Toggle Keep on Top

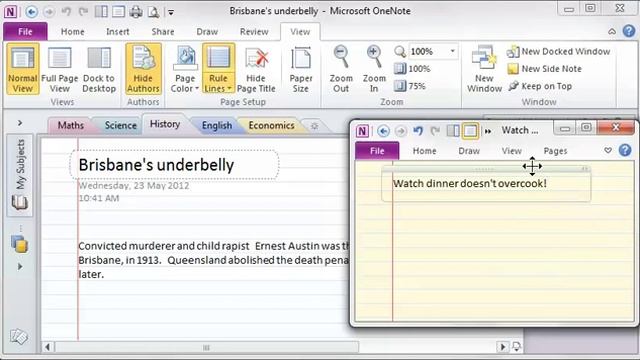[x=540, y=86]
